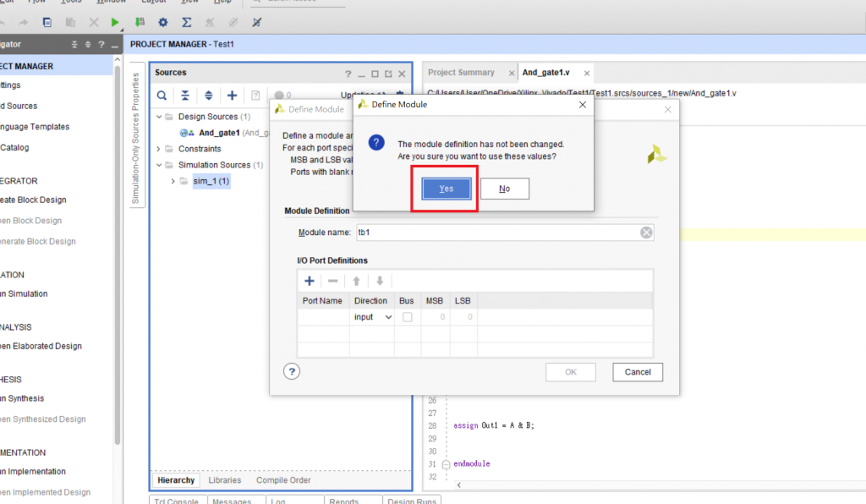Viewport: 866px width, 504px height.
Task: Click Run Simulation in Flow Navigator
Action: (24, 293)
